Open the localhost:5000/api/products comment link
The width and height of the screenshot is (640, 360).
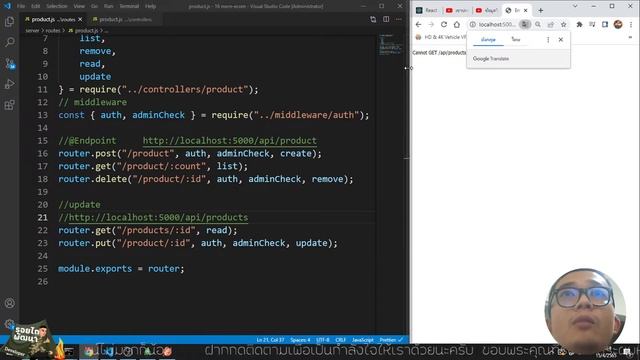(x=158, y=218)
